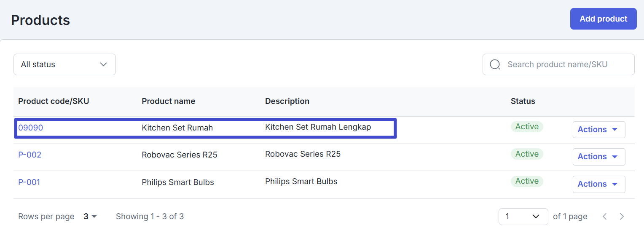Click caret on Robovac Actions button

pos(614,157)
